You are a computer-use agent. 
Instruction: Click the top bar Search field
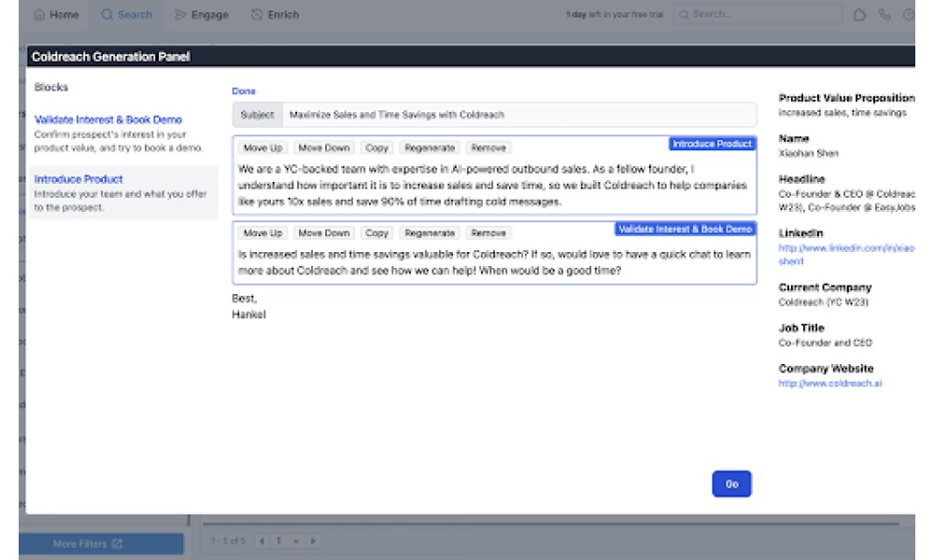coord(757,14)
